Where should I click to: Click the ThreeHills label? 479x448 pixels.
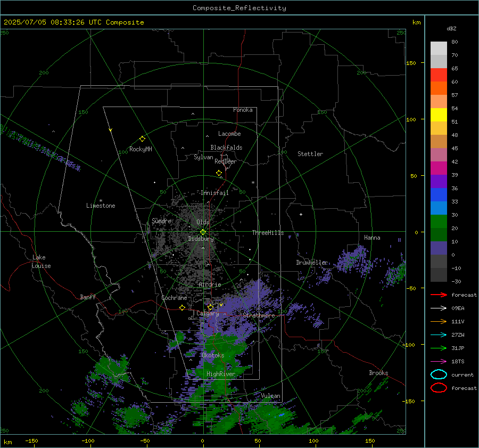(268, 233)
